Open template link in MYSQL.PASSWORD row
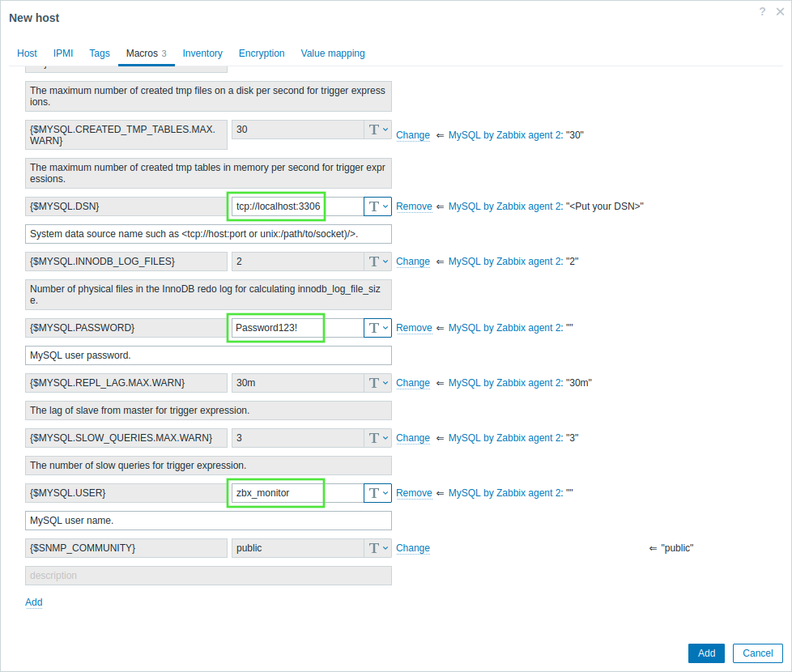 tap(505, 328)
